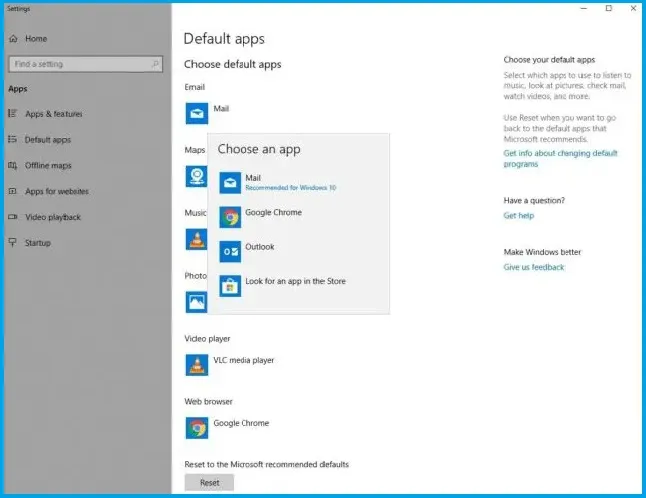Click VLC media player under Video player
646x498 pixels.
[x=243, y=360]
